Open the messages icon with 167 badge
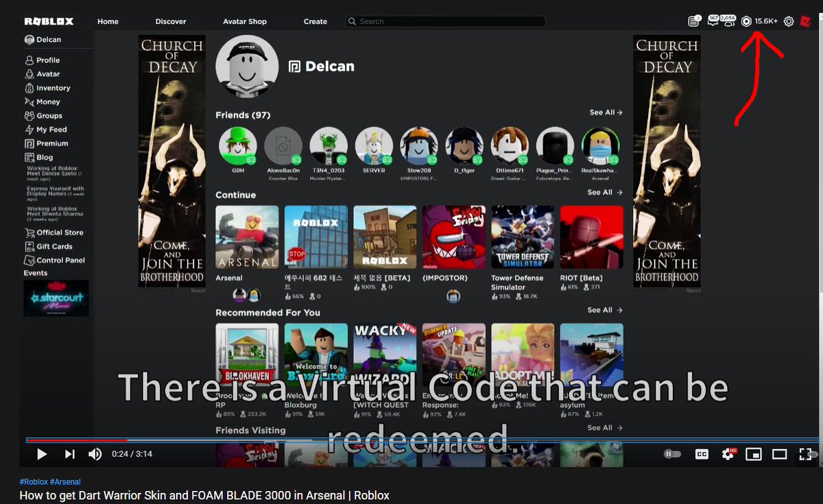The width and height of the screenshot is (823, 504). (x=713, y=21)
